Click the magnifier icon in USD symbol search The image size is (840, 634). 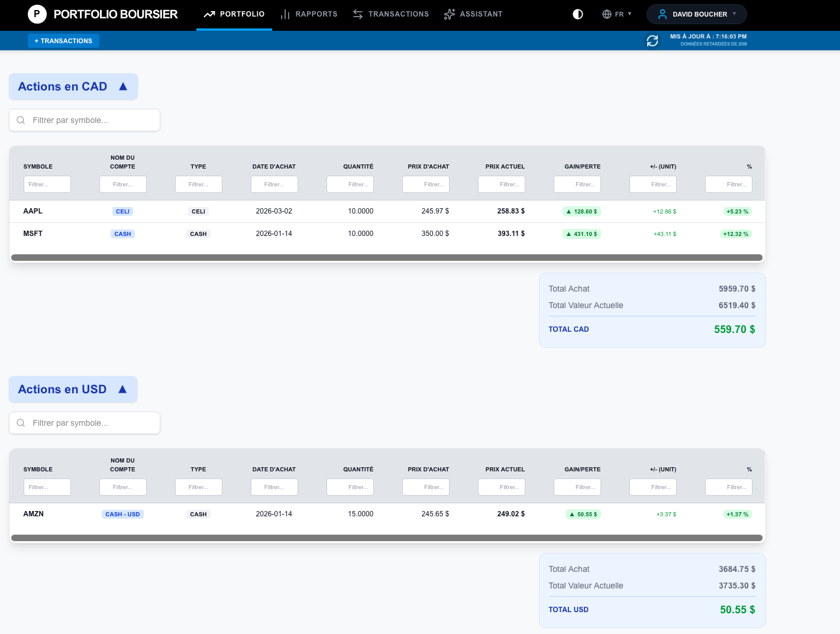point(21,423)
